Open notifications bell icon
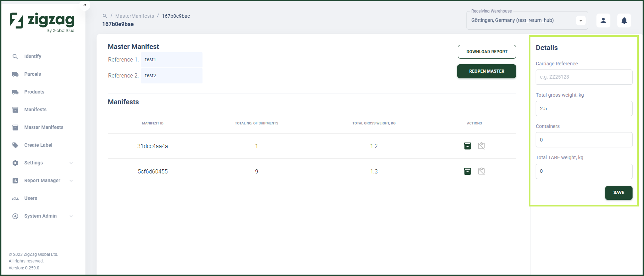Screen dimensions: 644x276 [x=624, y=21]
